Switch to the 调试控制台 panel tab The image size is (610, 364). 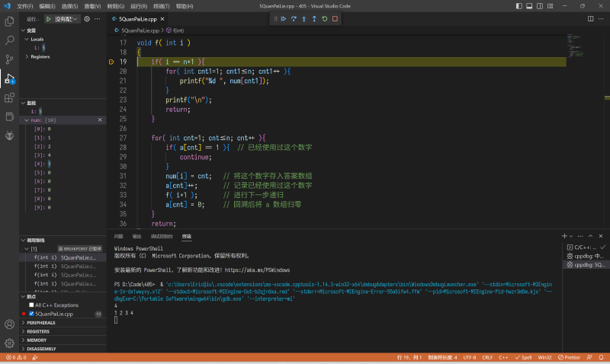coord(162,236)
